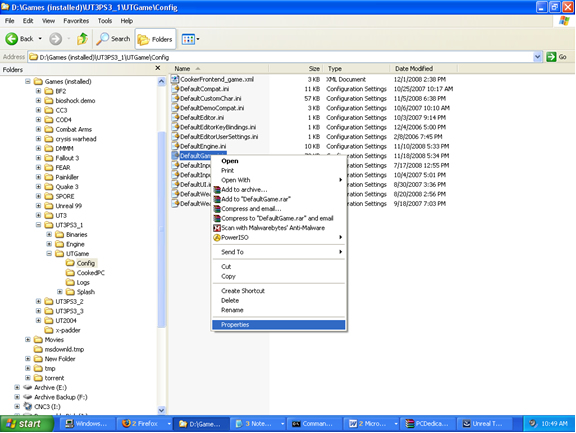
Task: Expand the address bar dropdown
Action: point(537,57)
